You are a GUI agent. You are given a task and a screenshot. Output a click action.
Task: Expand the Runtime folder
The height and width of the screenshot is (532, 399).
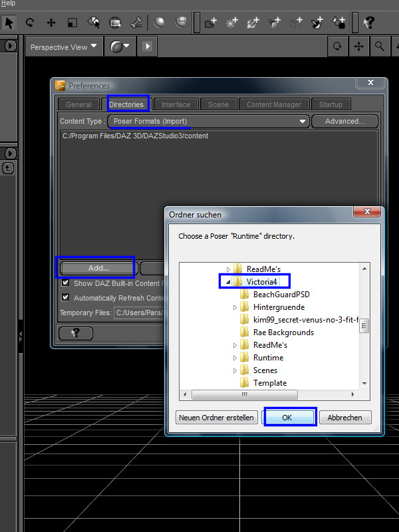[235, 358]
